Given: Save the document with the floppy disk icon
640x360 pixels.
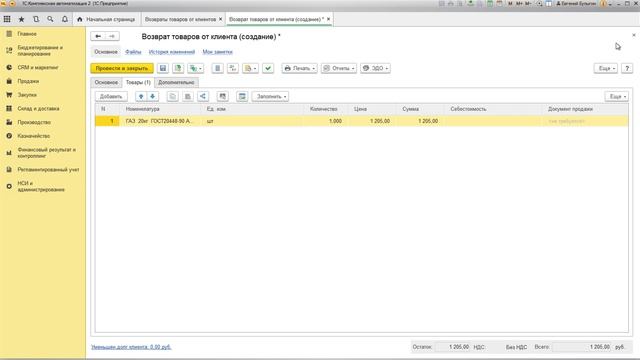Looking at the screenshot, I should point(163,68).
